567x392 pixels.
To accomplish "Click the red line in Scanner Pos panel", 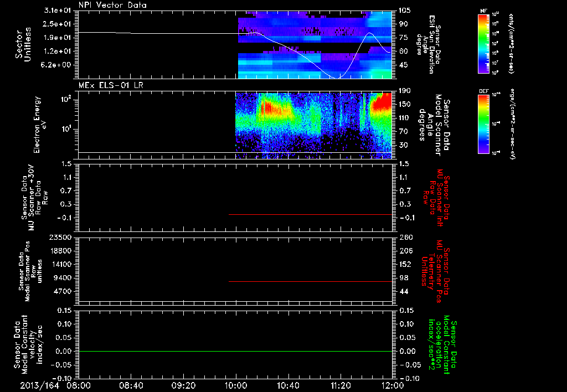I will coord(310,281).
